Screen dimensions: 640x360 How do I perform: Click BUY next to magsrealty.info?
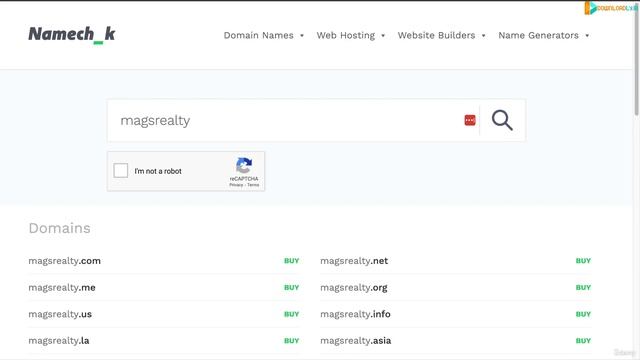click(583, 314)
